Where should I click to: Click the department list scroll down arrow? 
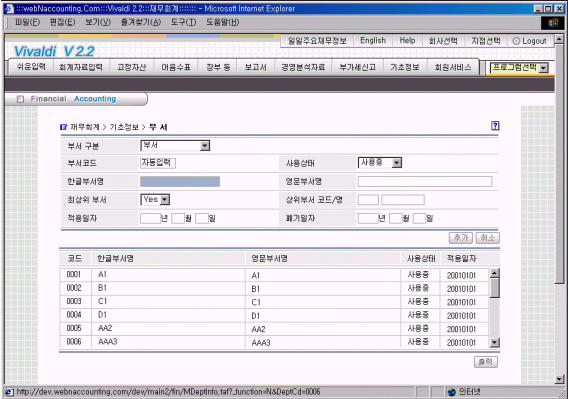[494, 342]
